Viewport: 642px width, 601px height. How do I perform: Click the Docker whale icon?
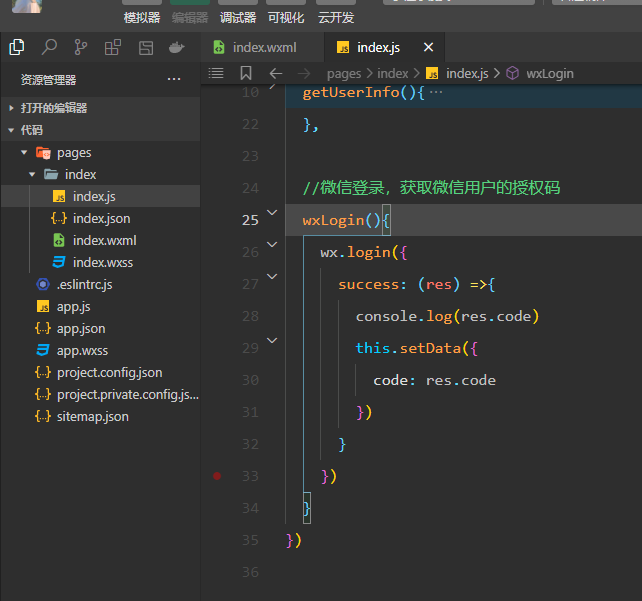coord(176,47)
